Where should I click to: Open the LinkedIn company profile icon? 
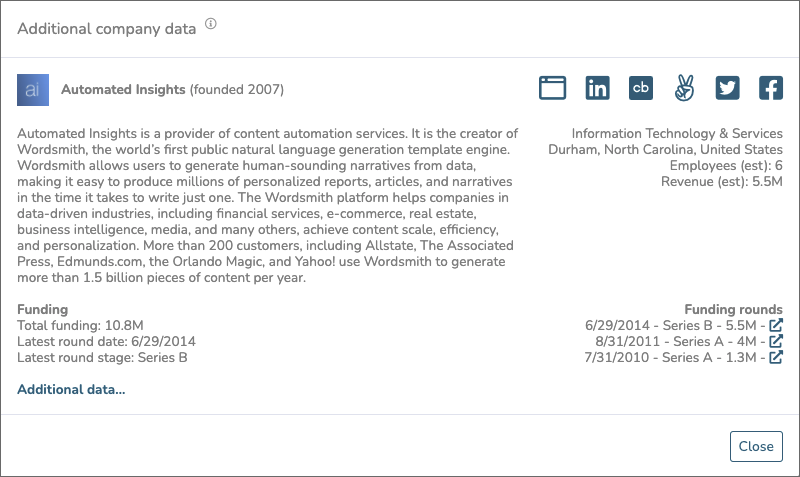597,88
